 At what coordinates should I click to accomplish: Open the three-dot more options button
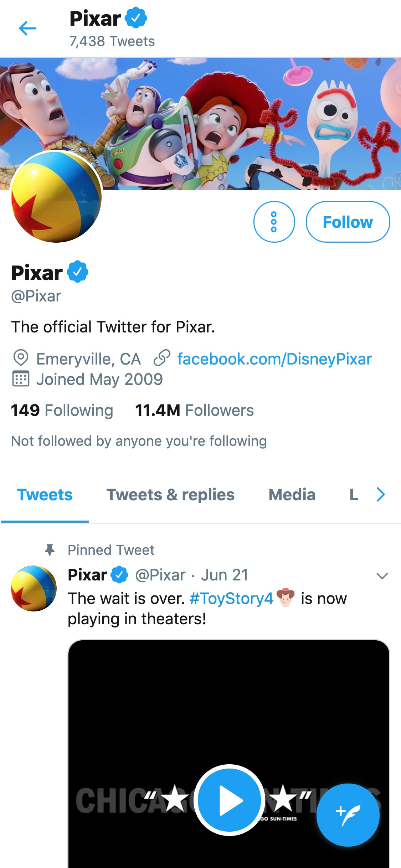point(274,222)
